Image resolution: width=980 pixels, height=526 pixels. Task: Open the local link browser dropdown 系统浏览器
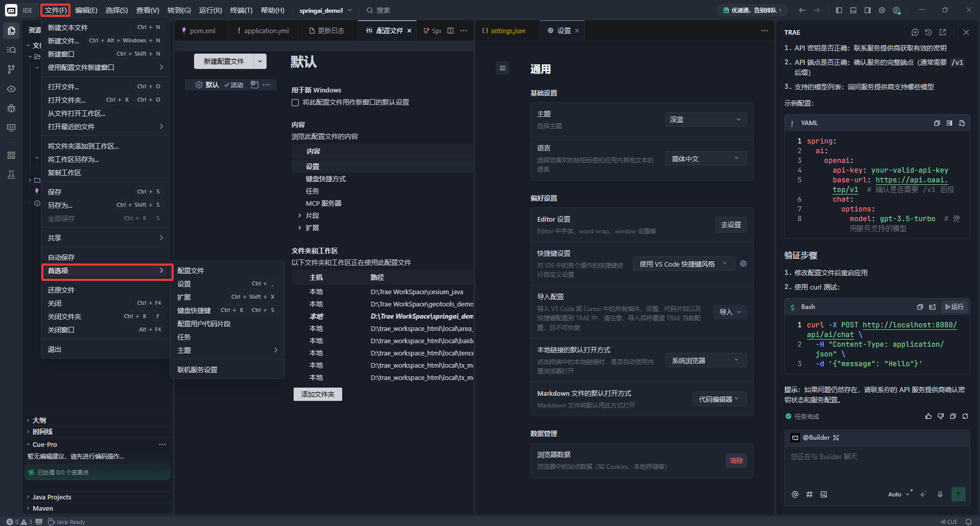706,361
